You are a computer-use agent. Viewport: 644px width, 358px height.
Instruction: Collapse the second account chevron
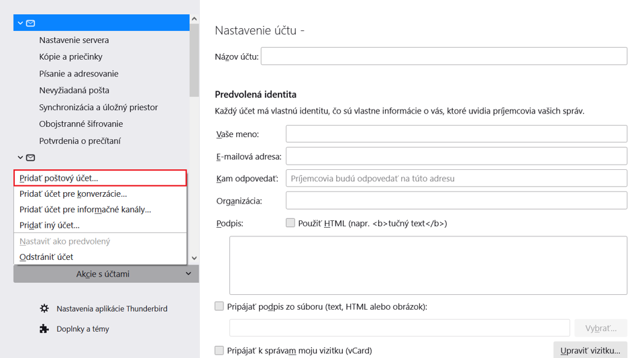pyautogui.click(x=20, y=157)
